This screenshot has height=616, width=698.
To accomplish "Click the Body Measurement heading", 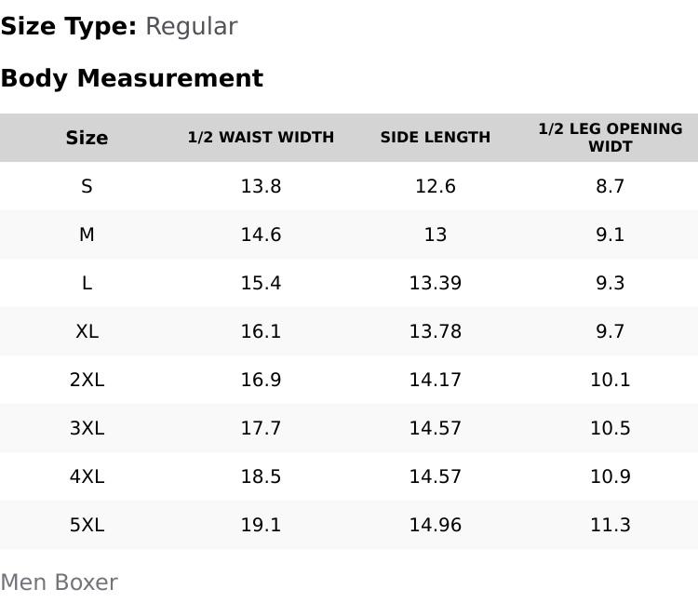I will pyautogui.click(x=131, y=78).
